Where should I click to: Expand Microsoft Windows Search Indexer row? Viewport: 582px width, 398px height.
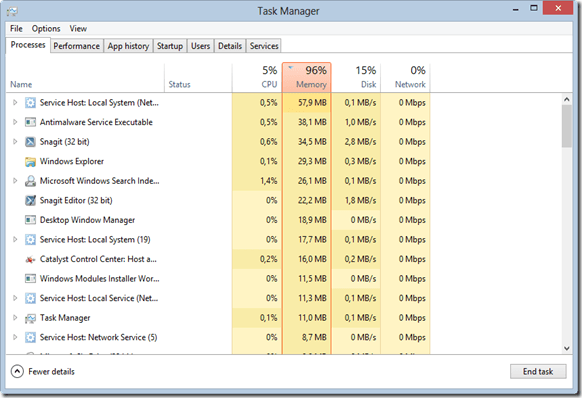[15, 181]
